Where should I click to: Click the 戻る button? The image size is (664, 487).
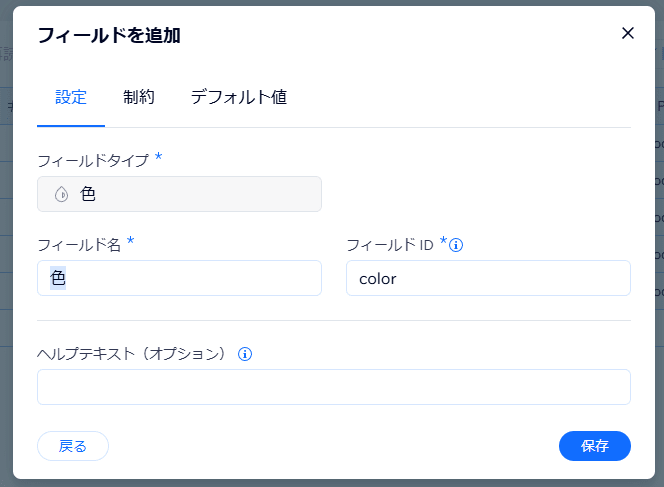click(x=73, y=446)
